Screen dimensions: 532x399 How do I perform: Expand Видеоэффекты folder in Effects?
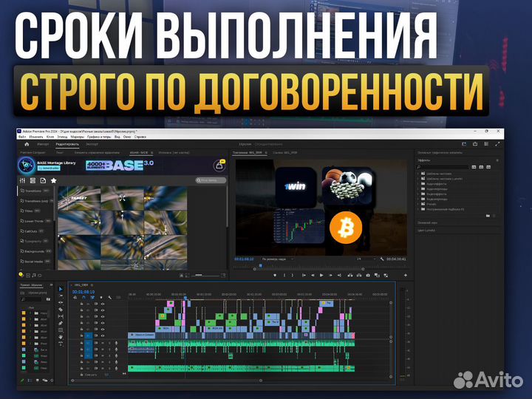coord(418,194)
